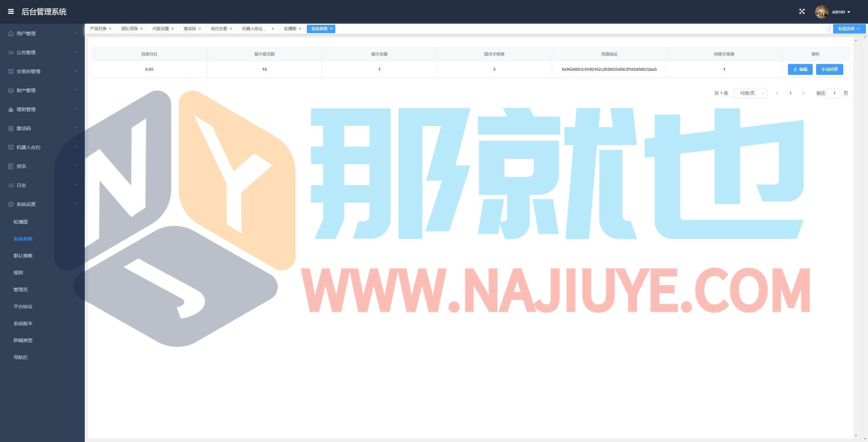Click the hamburger sidebar collapse icon

coord(11,12)
